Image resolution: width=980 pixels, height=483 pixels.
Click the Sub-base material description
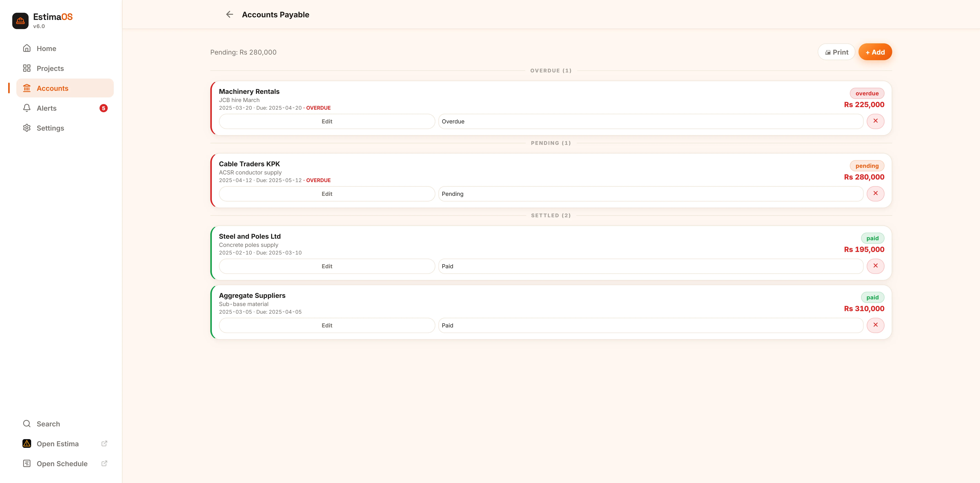pos(243,304)
